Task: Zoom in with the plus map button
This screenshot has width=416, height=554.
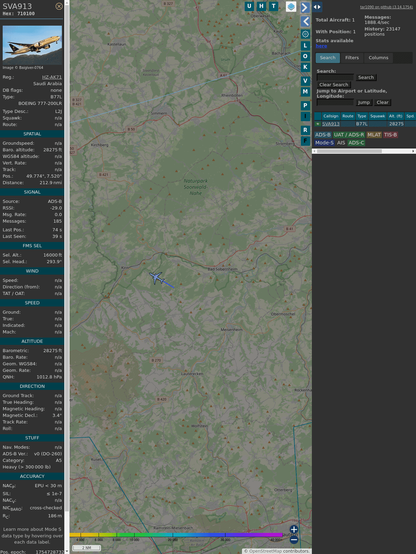Action: tap(294, 529)
